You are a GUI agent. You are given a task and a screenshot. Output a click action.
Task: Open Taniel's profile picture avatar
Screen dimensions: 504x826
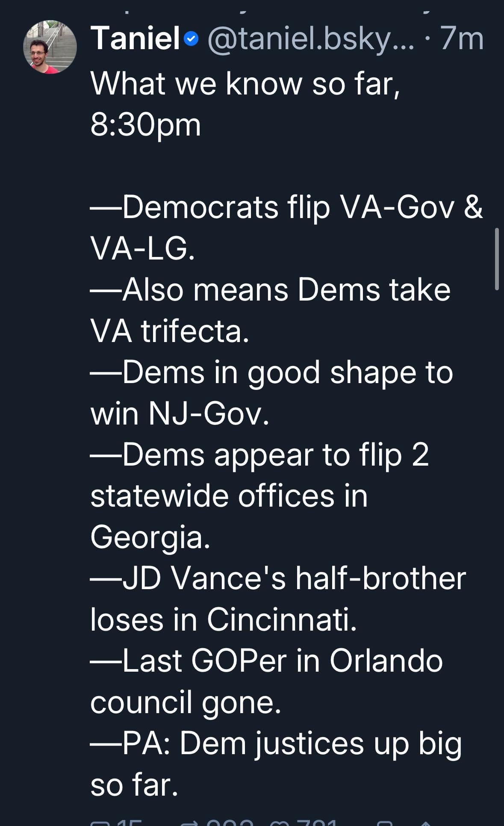pos(50,47)
